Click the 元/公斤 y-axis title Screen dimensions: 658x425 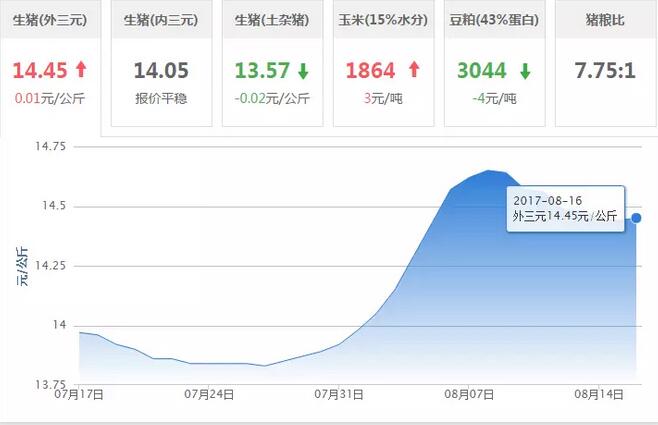click(21, 267)
